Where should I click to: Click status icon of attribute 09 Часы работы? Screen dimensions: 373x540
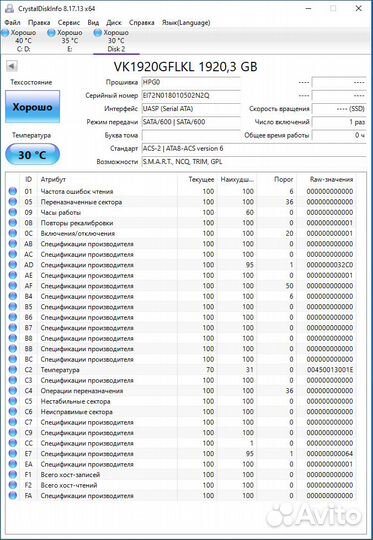[13, 212]
